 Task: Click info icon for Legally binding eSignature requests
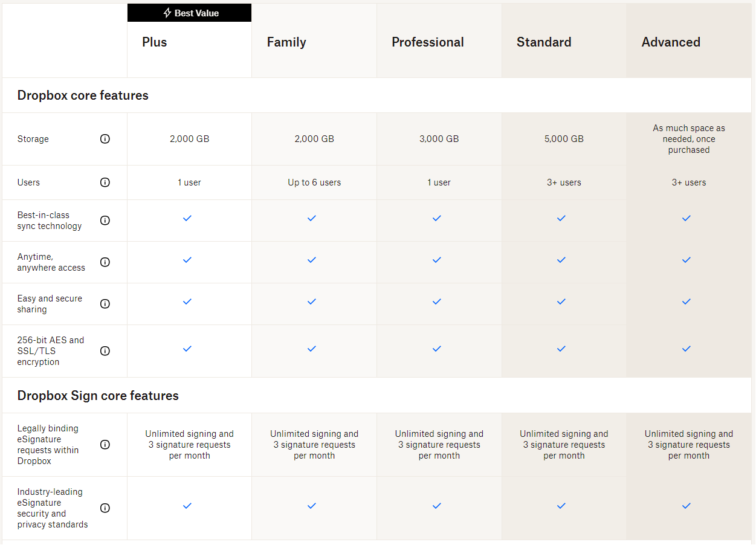(105, 445)
